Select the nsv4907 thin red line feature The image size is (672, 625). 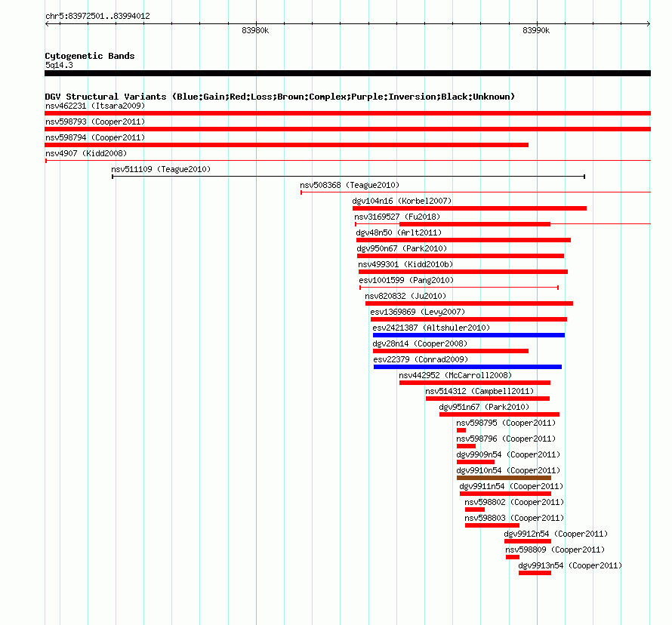click(x=347, y=161)
